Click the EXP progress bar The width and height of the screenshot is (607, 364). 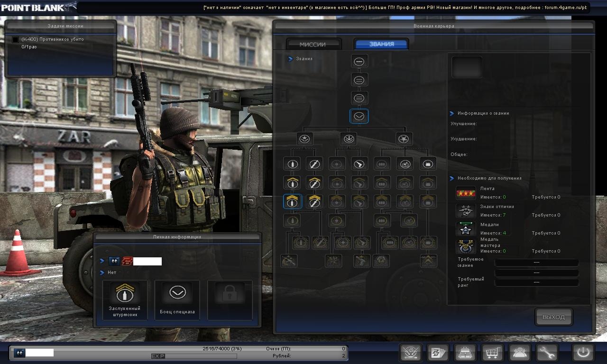tap(193, 356)
